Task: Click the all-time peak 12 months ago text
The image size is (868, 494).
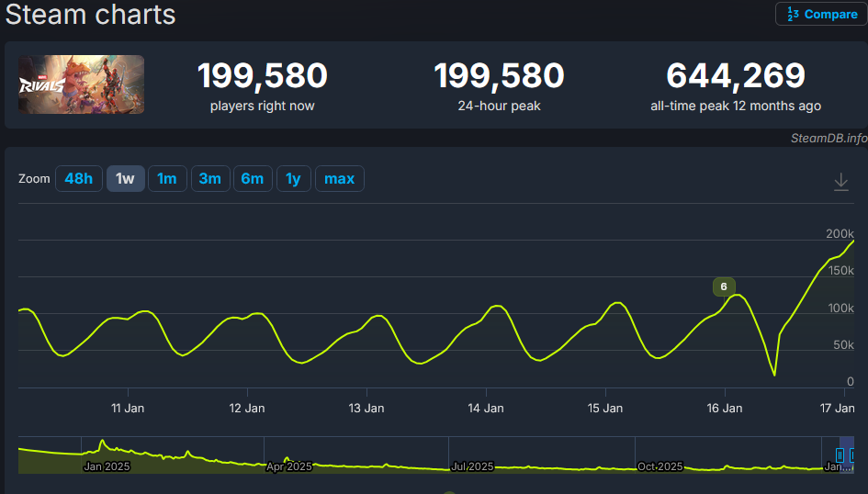Action: (x=736, y=106)
